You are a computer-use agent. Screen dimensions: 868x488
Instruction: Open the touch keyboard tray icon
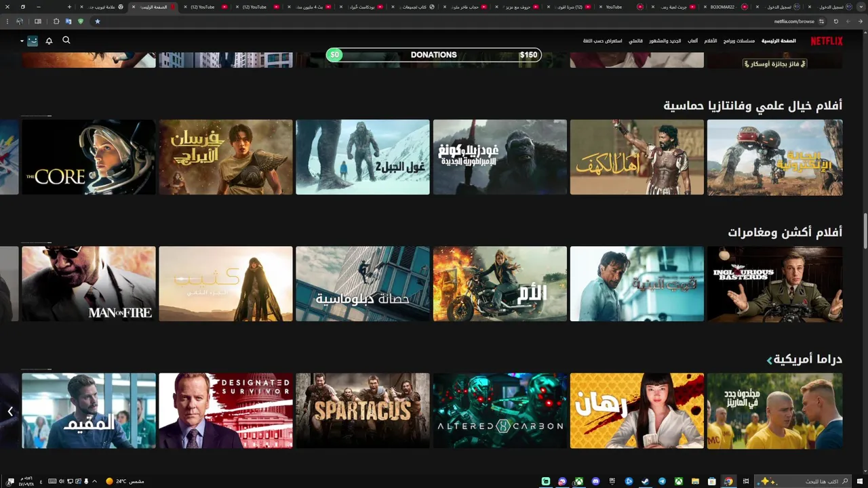(x=52, y=481)
